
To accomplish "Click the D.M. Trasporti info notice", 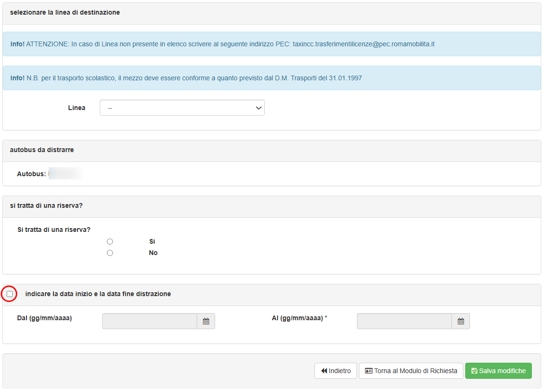I will click(x=194, y=78).
